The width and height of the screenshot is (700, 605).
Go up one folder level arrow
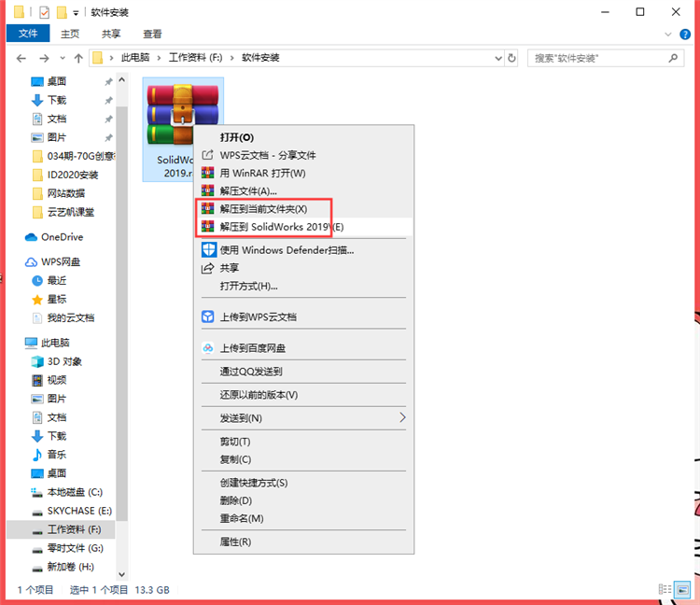click(78, 58)
